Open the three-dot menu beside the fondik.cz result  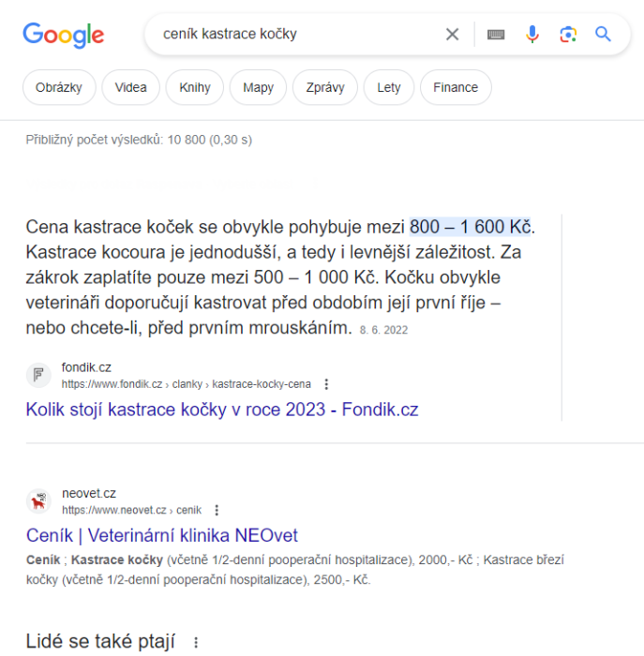click(326, 384)
